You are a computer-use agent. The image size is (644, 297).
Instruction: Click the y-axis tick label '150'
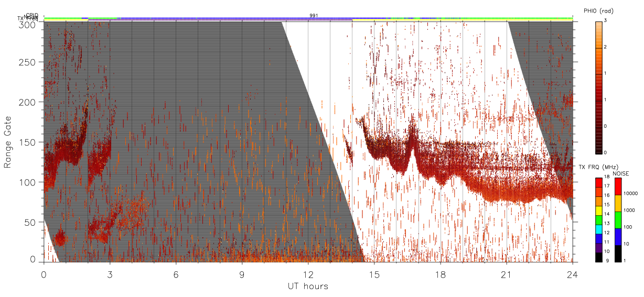click(28, 142)
